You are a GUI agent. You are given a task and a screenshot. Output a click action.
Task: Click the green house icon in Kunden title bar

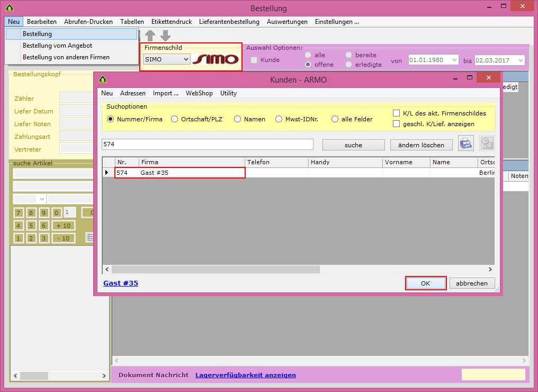103,79
